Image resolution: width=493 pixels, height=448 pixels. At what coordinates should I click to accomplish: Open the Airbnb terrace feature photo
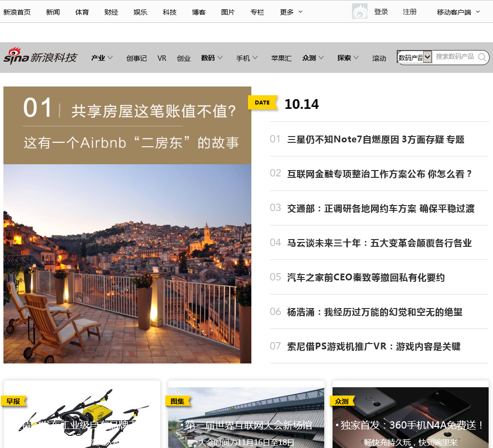(127, 263)
